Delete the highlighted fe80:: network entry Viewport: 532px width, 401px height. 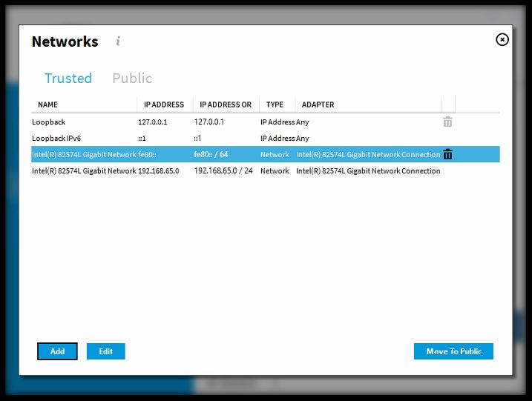click(x=447, y=154)
